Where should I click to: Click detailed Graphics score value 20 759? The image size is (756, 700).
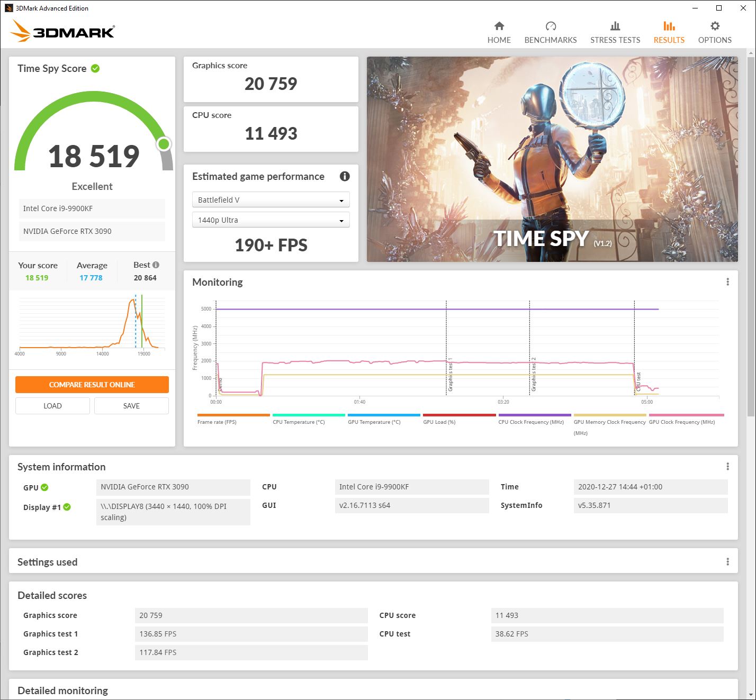pyautogui.click(x=251, y=615)
